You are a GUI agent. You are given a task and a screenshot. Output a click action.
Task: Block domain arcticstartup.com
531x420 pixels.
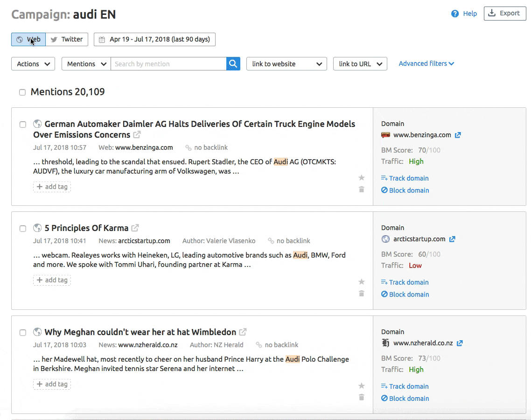click(405, 294)
